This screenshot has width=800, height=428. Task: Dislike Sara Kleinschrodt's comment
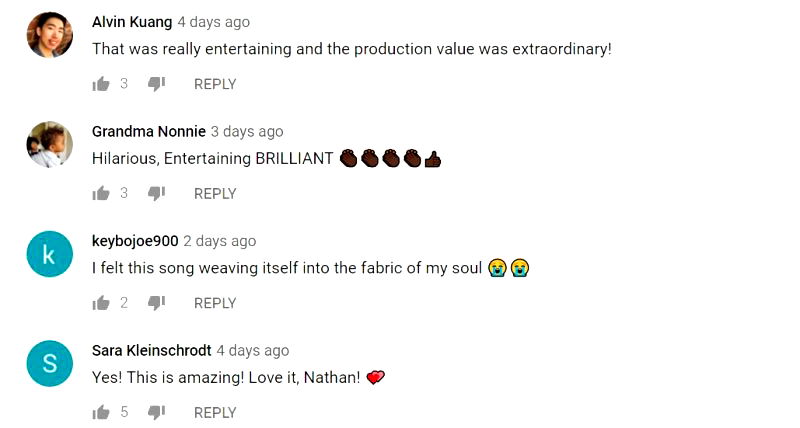tap(156, 412)
